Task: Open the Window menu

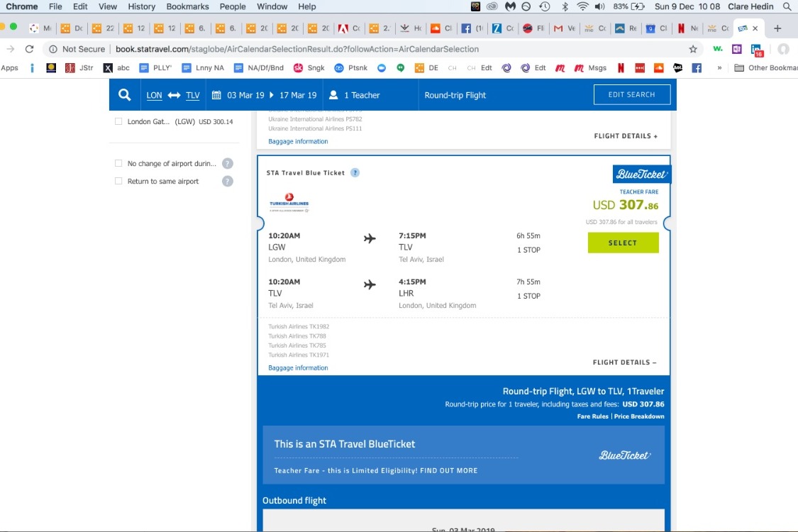Action: pos(272,6)
